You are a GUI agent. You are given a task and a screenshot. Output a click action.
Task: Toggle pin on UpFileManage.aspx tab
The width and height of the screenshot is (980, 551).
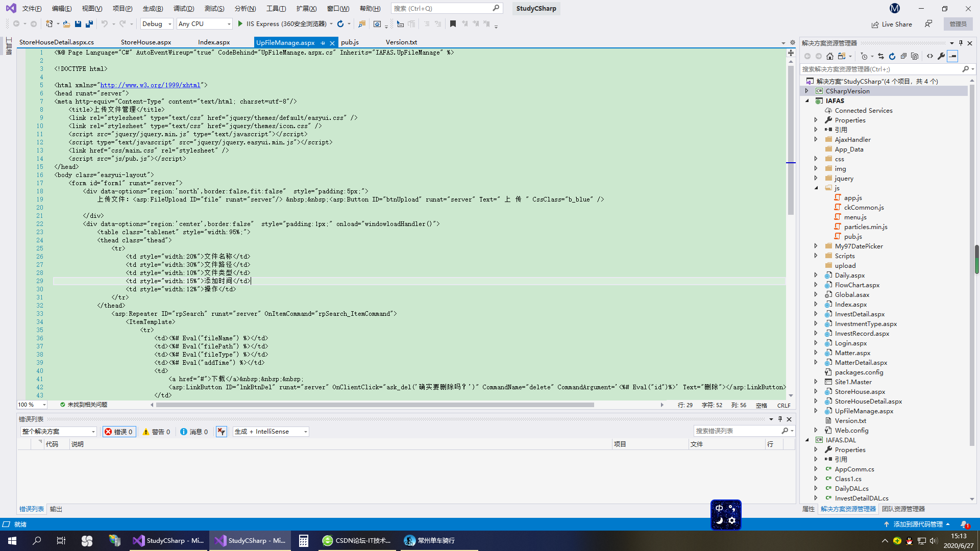[x=323, y=43]
